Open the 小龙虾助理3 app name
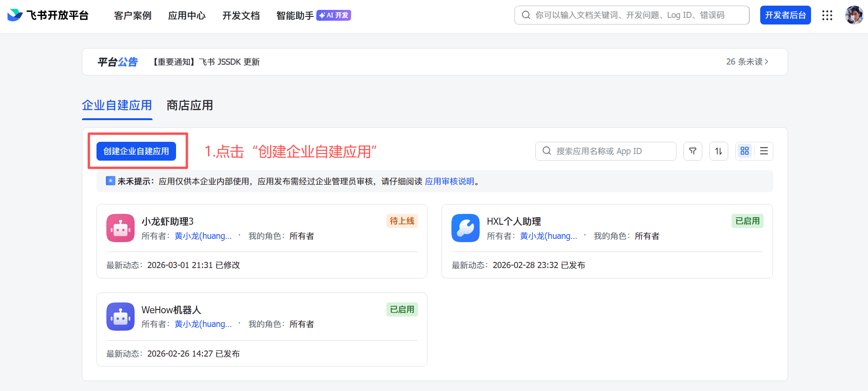868x391 pixels. click(168, 221)
